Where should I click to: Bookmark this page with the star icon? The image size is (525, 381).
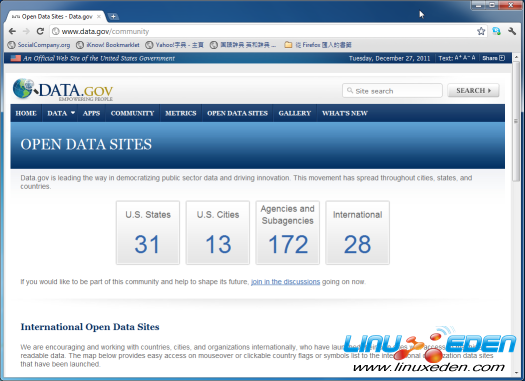481,31
